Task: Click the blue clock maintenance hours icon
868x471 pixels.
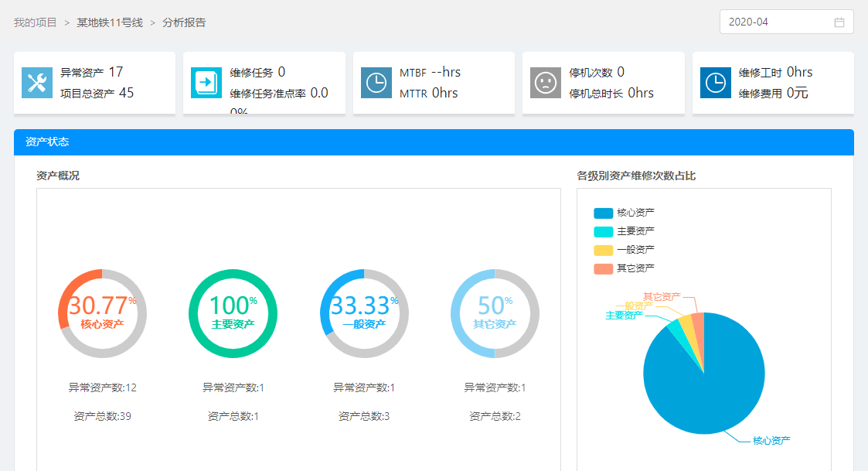Action: pos(716,83)
